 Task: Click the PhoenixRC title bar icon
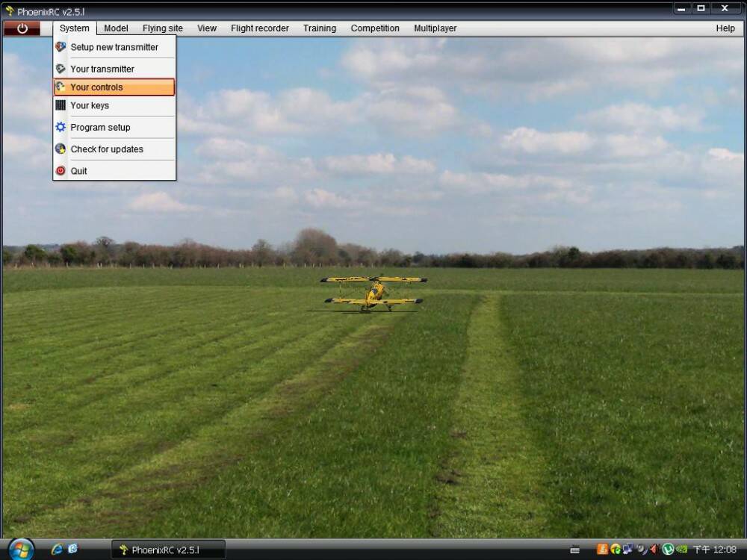tap(10, 10)
